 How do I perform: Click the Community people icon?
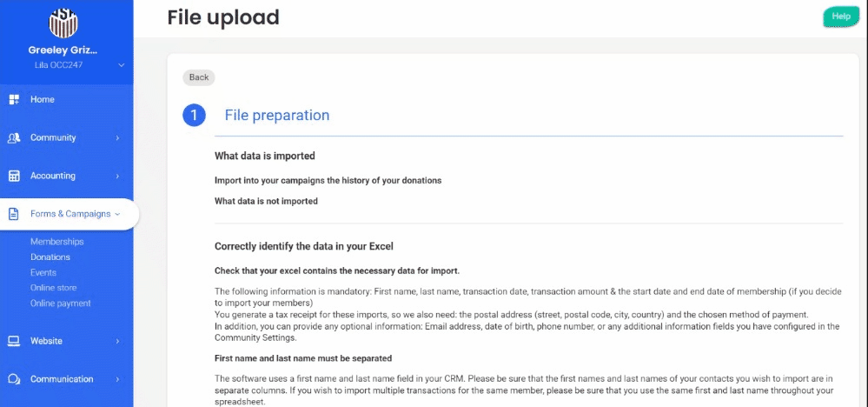click(x=14, y=138)
